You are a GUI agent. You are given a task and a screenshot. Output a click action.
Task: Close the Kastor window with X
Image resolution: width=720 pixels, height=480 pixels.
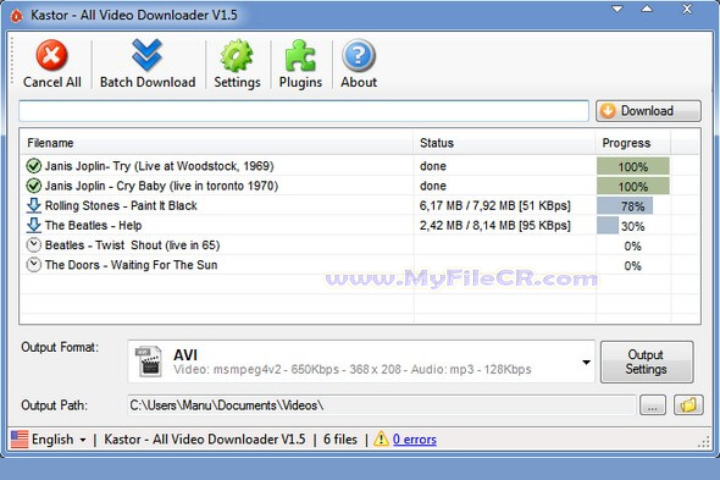click(x=687, y=9)
